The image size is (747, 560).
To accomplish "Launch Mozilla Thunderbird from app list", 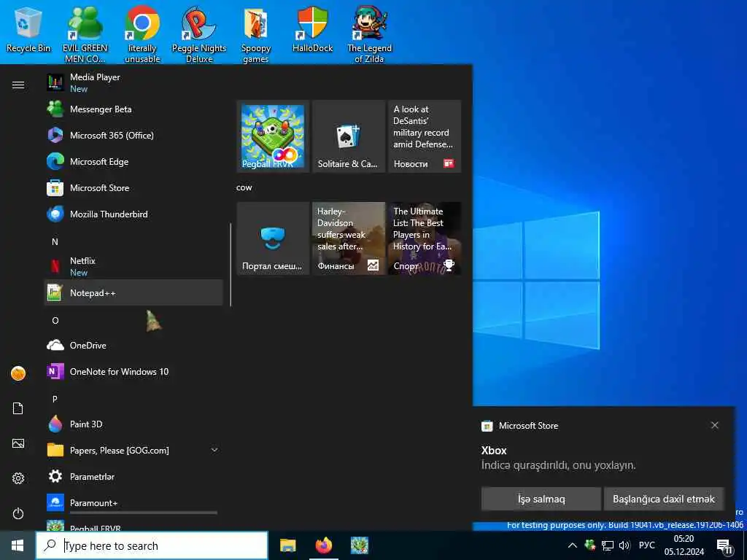I will pyautogui.click(x=133, y=214).
